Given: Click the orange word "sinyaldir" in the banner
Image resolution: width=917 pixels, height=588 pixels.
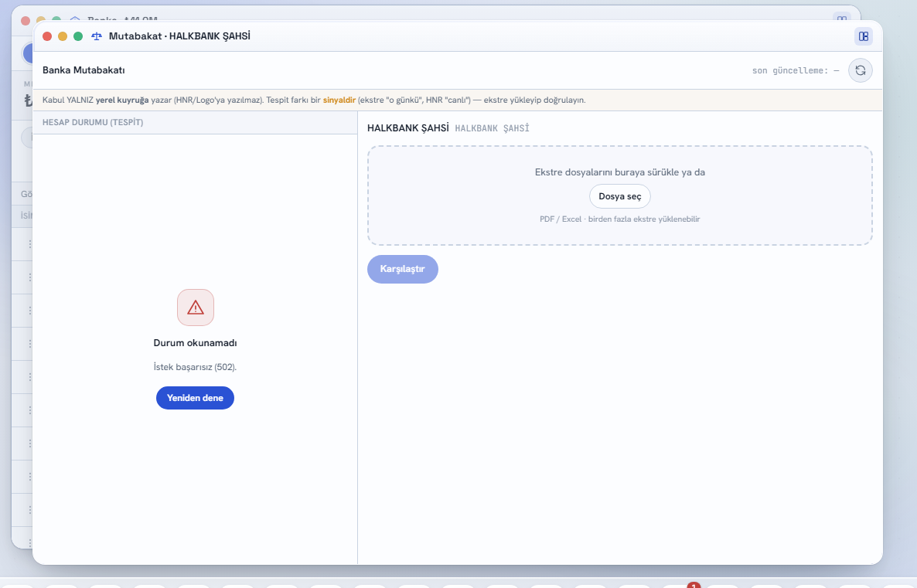Looking at the screenshot, I should pyautogui.click(x=339, y=100).
